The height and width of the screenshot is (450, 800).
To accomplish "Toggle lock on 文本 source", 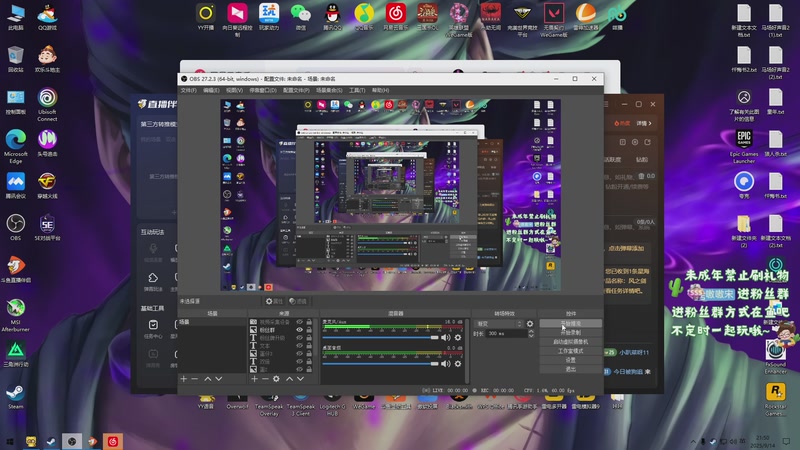I will 309,345.
